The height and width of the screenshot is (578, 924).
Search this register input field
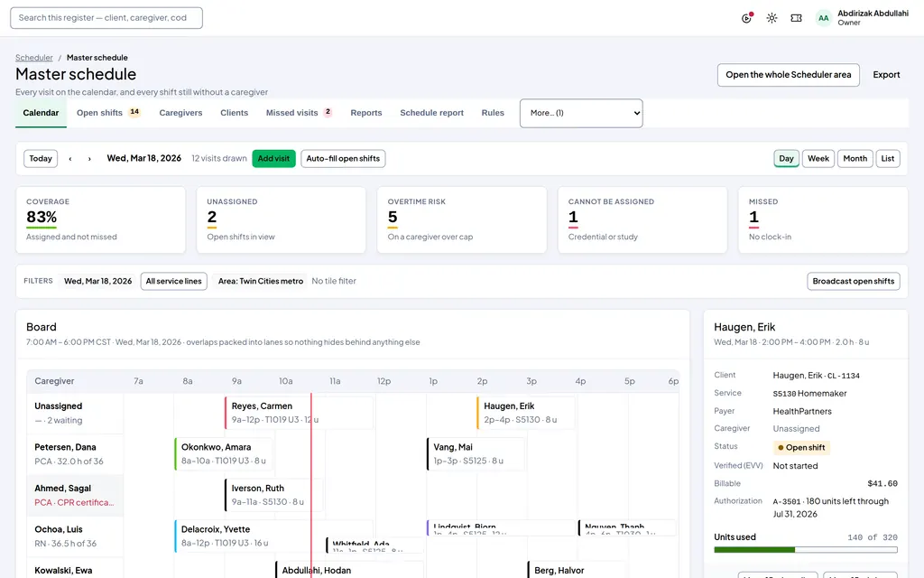tap(106, 18)
